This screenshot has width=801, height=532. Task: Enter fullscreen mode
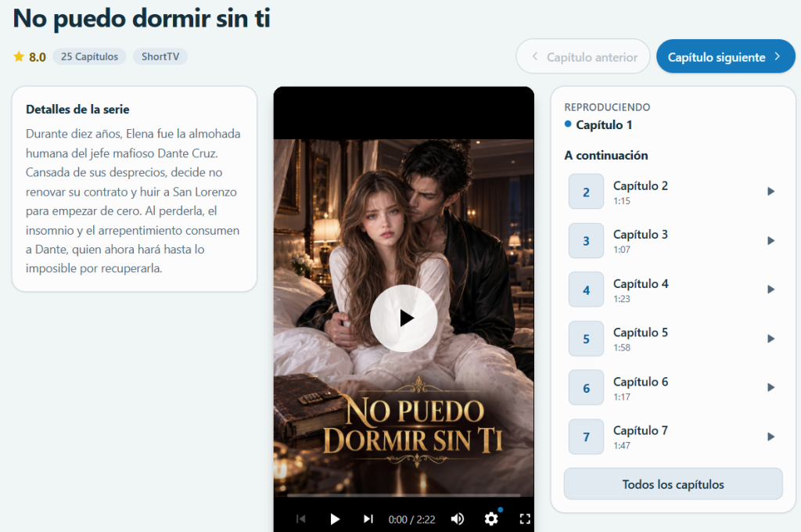tap(525, 519)
